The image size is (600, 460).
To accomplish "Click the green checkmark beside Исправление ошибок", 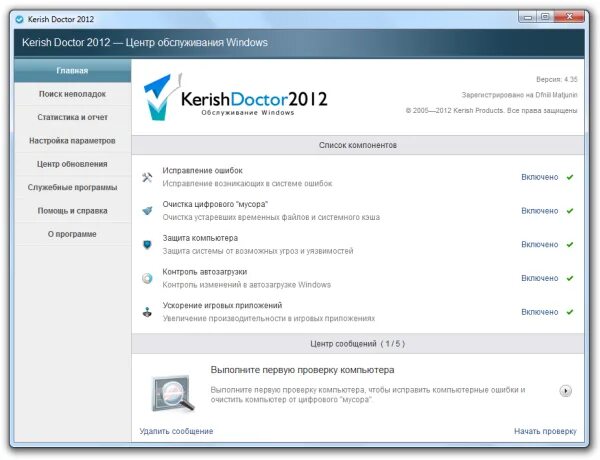I will (x=570, y=177).
